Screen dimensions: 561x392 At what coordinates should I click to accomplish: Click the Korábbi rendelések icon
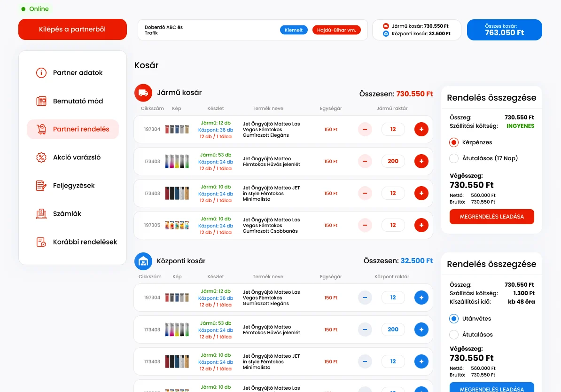point(41,242)
